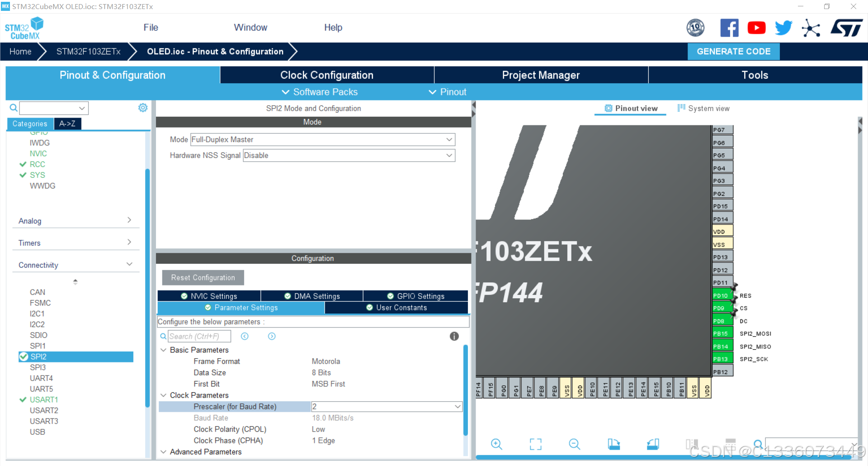Click the parameter search input field

[x=199, y=336]
